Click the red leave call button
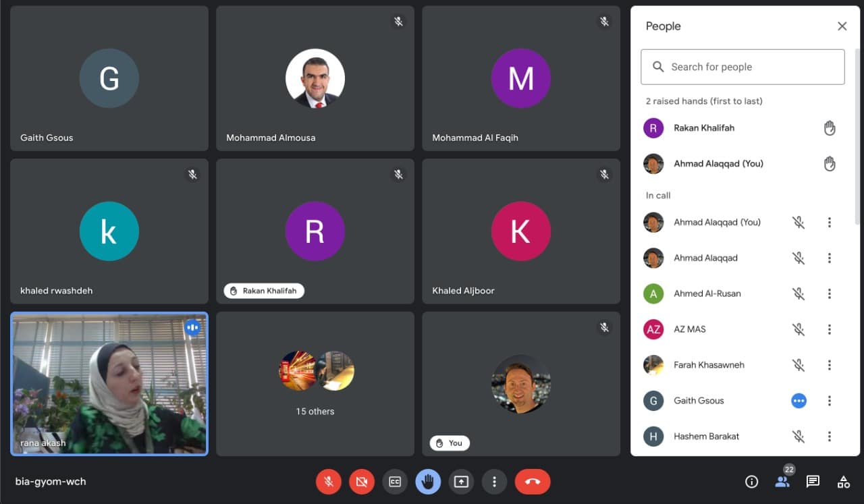 point(533,482)
